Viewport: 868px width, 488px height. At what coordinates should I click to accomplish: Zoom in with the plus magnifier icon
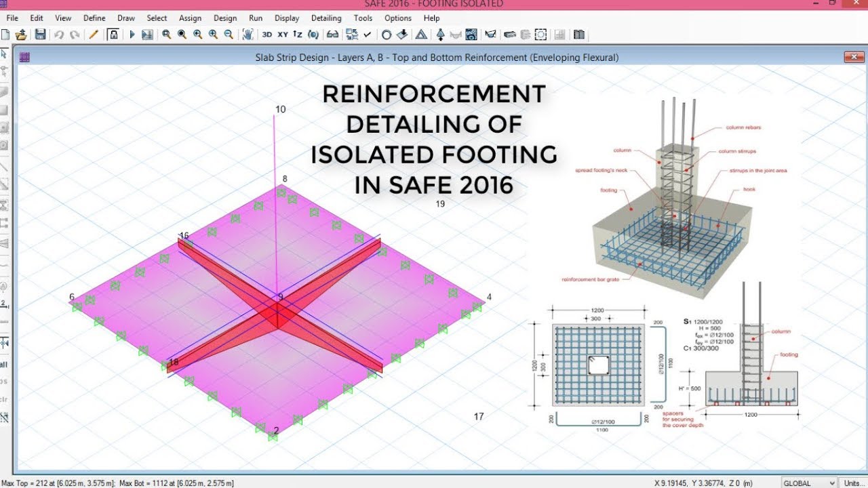coord(213,35)
